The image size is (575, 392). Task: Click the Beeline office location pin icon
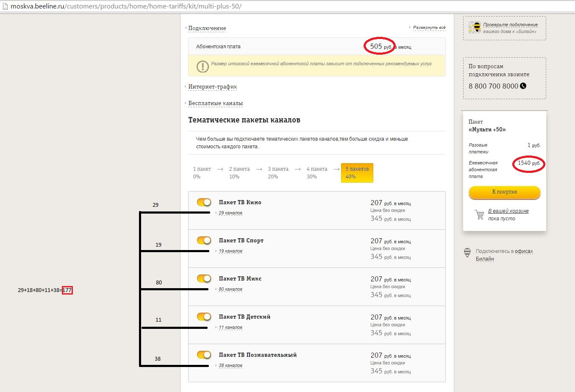tap(467, 253)
